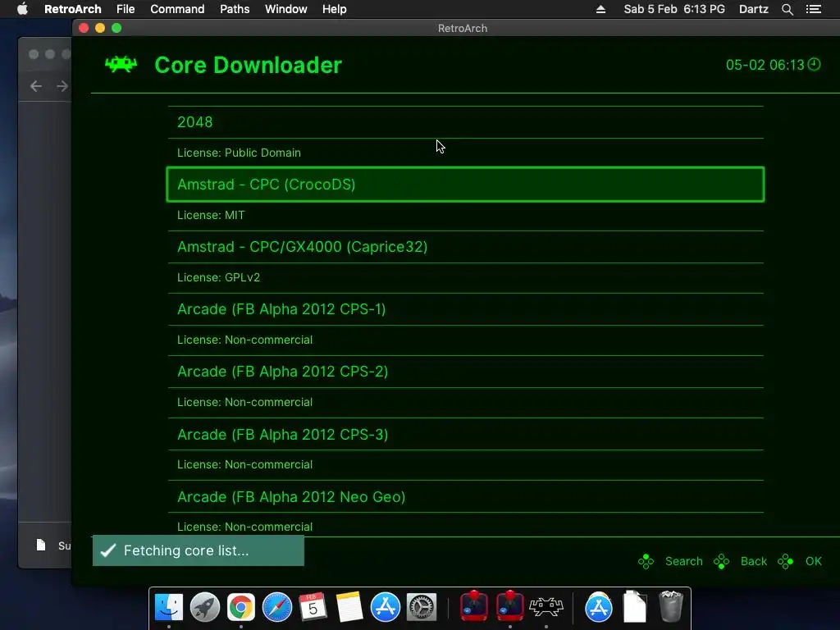The image size is (840, 630).
Task: Open System Preferences gear in dock
Action: coord(422,607)
